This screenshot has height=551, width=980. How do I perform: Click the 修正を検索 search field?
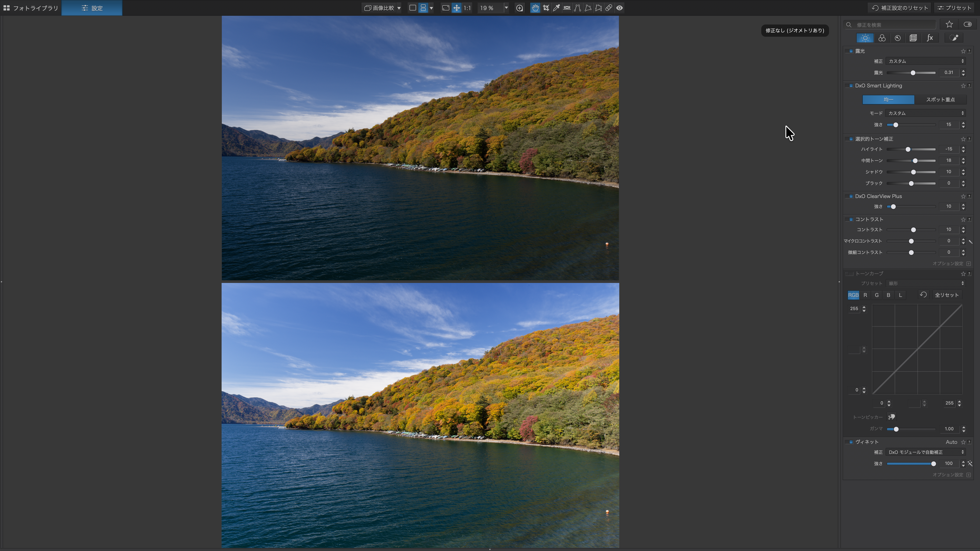click(x=894, y=25)
